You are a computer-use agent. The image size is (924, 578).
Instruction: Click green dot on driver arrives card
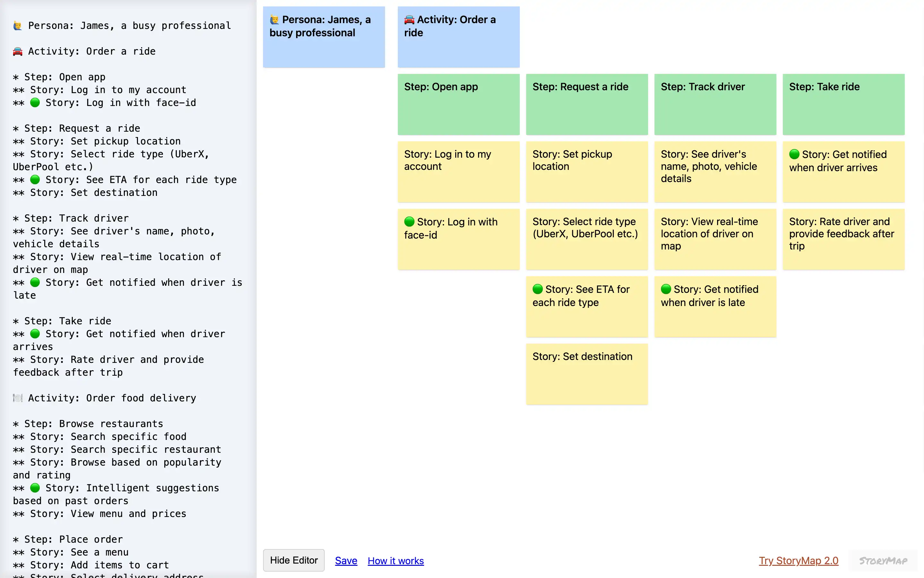[794, 154]
